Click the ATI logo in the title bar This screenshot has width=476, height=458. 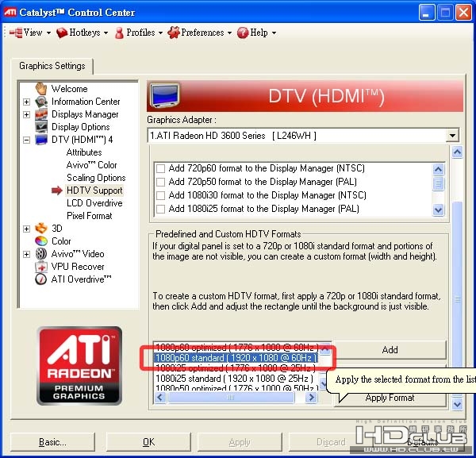click(10, 12)
